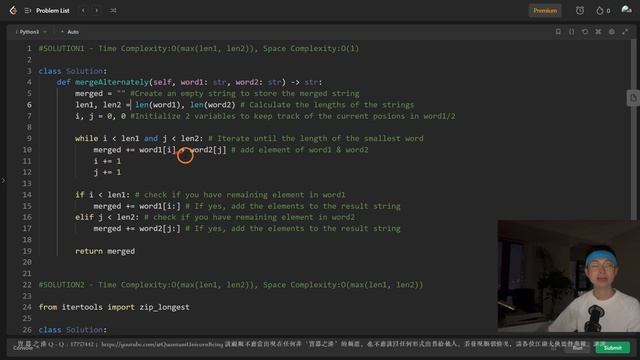Toggle the Auto setting in the editor toolbar
This screenshot has height=360, width=640.
pos(70,32)
